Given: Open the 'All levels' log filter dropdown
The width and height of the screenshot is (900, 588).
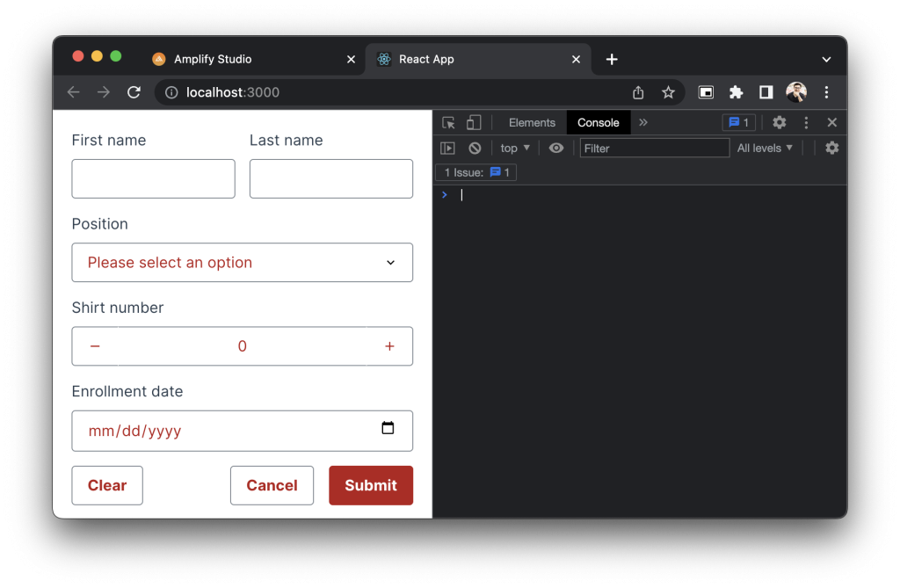Looking at the screenshot, I should pyautogui.click(x=764, y=148).
